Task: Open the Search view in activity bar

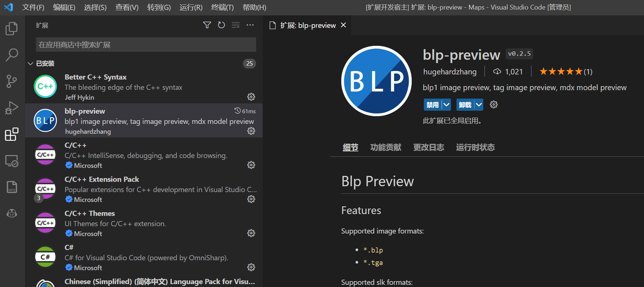Action: [x=12, y=55]
